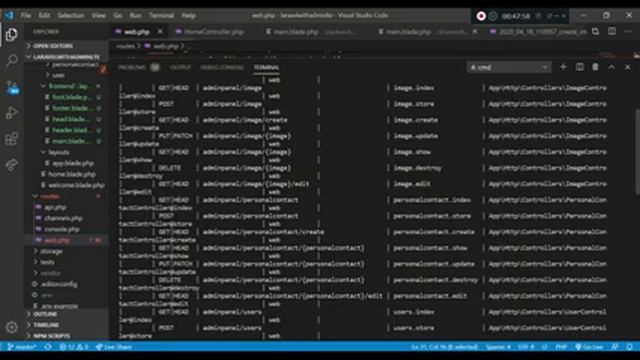Switch to the Problems panel tab

pos(138,67)
